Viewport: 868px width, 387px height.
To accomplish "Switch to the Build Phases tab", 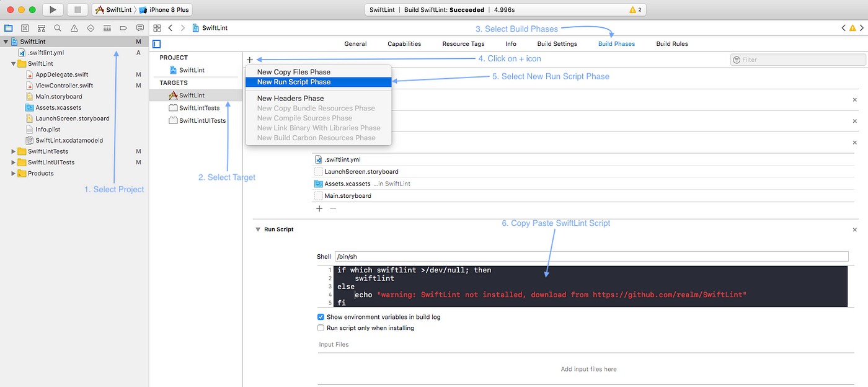I will tap(616, 44).
